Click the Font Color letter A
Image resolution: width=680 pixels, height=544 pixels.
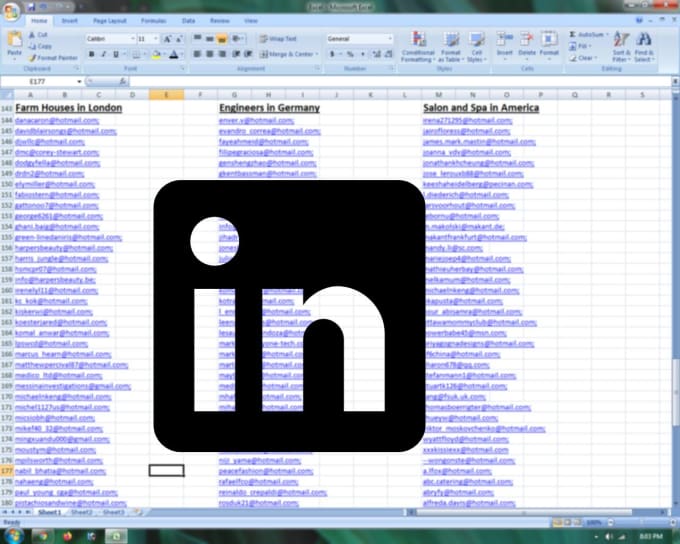pyautogui.click(x=173, y=54)
